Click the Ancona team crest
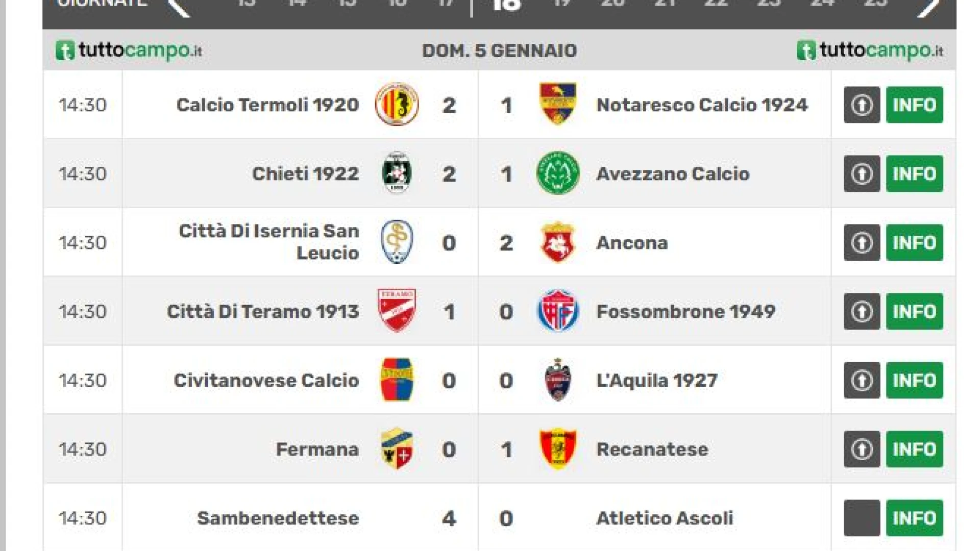980x551 pixels. pos(558,242)
